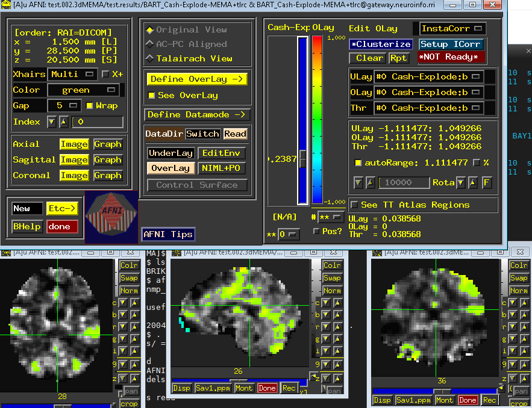The image size is (532, 408).
Task: Click the F button beside Rota
Action: click(486, 183)
